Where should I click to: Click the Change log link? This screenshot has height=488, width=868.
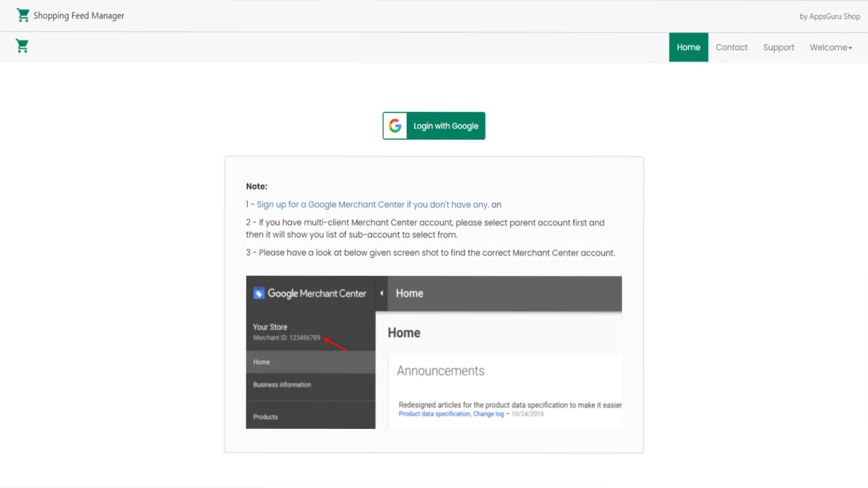click(488, 414)
